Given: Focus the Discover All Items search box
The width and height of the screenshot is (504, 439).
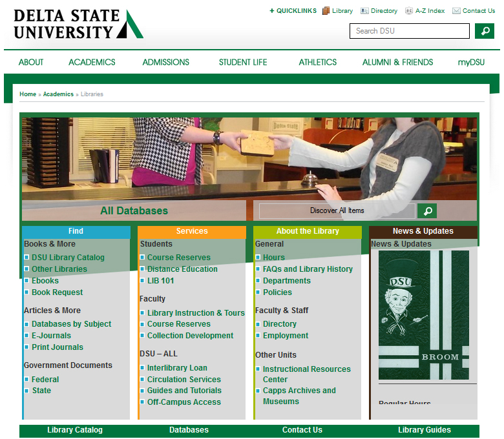Looking at the screenshot, I should tap(337, 210).
